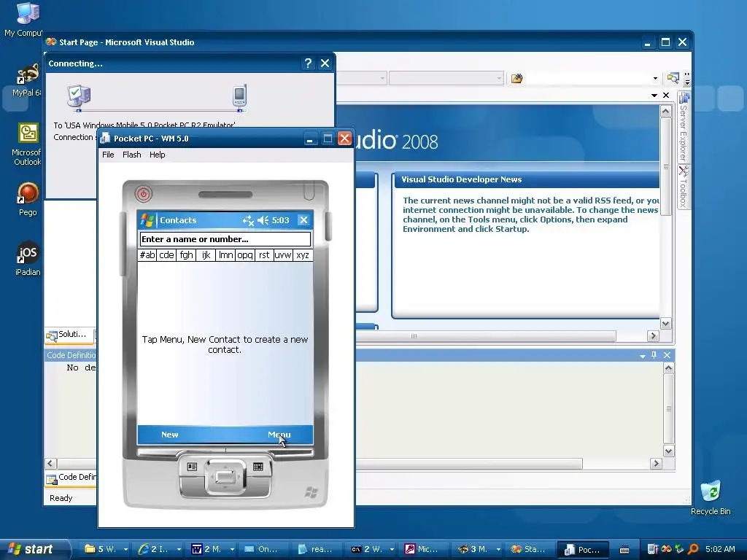Close the Contacts app with its X button
The height and width of the screenshot is (560, 747).
pos(303,219)
